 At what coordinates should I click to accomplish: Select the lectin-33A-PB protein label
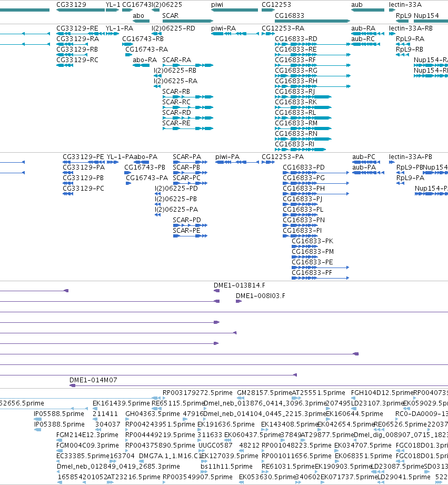click(x=410, y=157)
